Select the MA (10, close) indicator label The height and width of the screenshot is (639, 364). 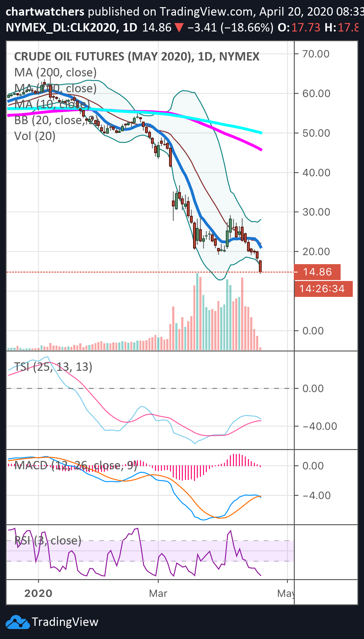coord(52,104)
